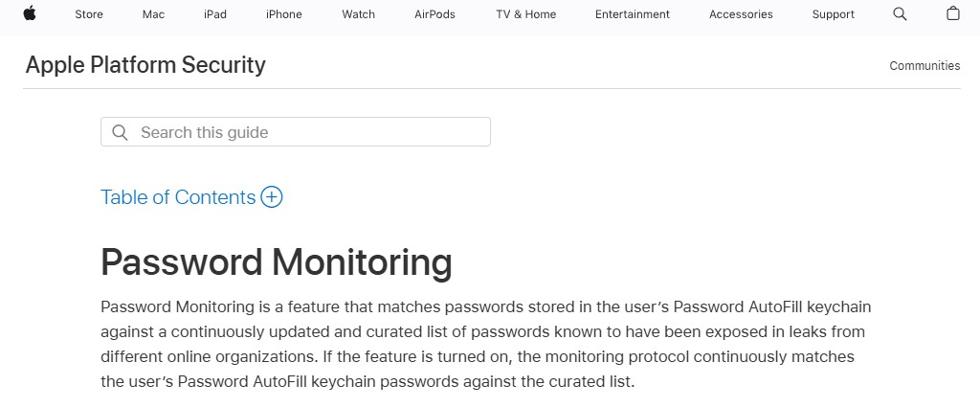
Task: Focus the Search this guide field
Action: pos(306,132)
